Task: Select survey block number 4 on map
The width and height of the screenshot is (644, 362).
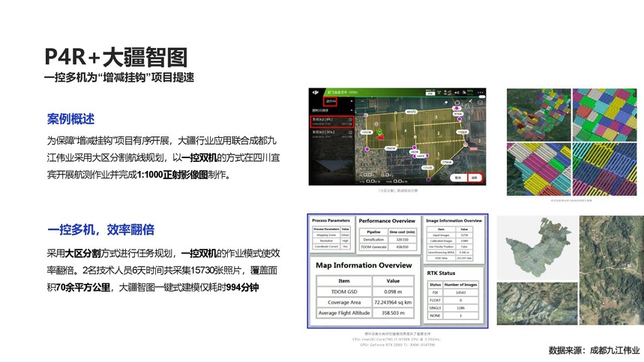Action: coord(406,130)
